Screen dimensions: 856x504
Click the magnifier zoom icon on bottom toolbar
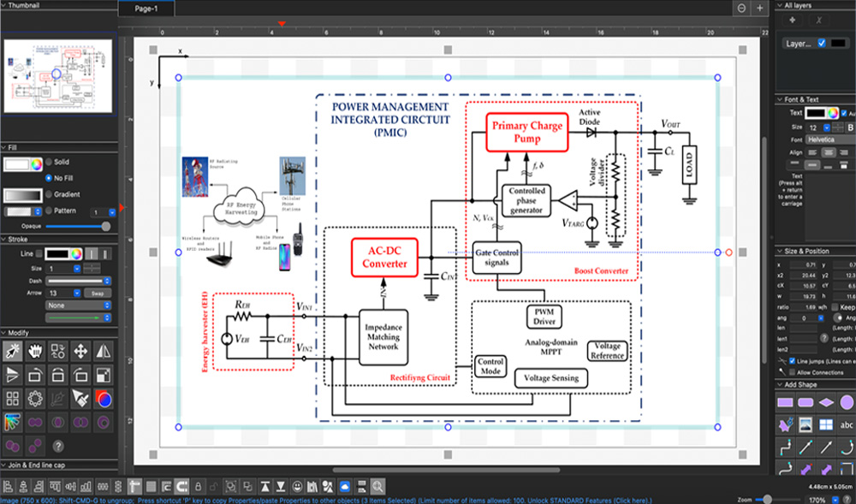tap(377, 488)
